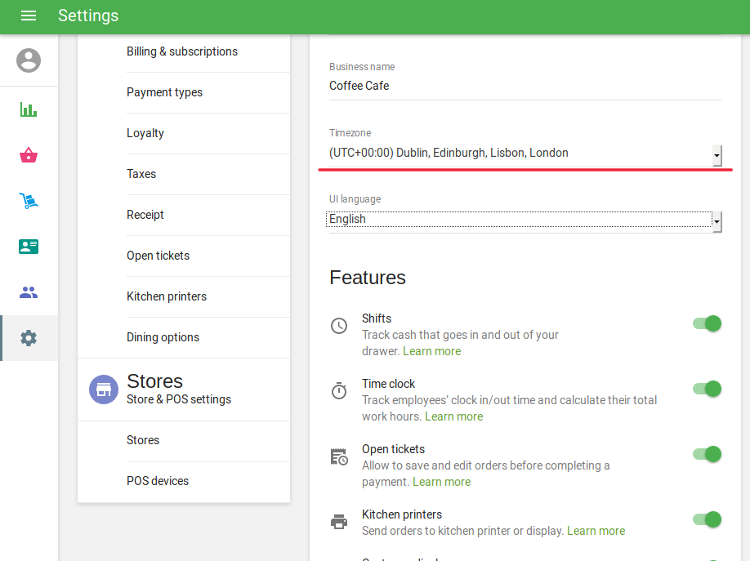Open Employees via ID card icon

[x=29, y=247]
